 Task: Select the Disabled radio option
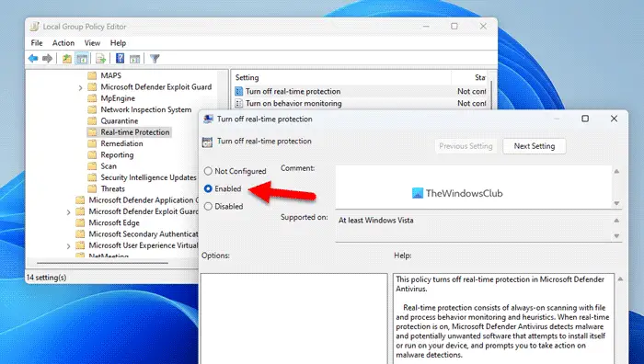click(208, 206)
